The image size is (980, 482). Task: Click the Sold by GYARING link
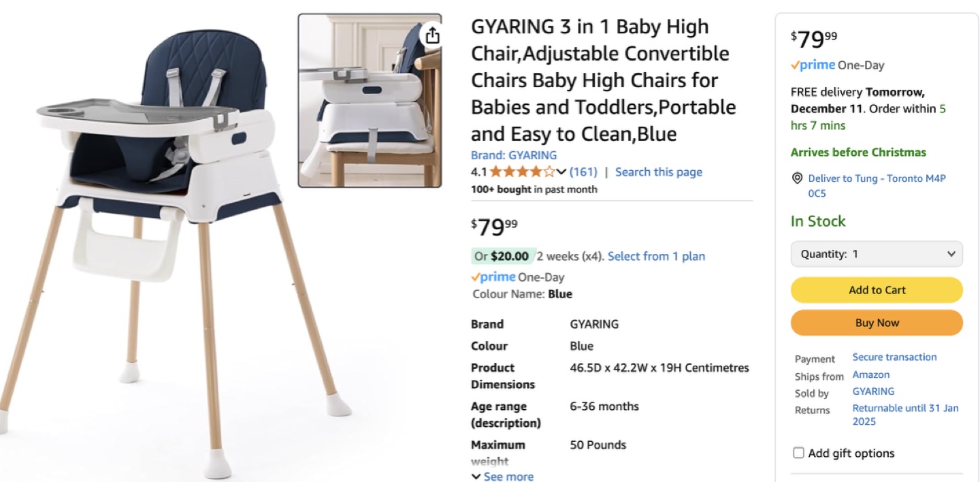873,391
